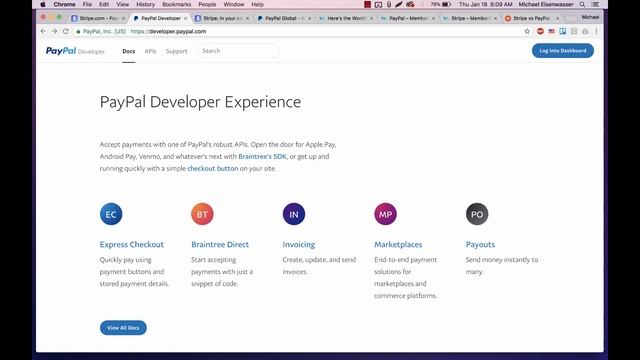Screen dimensions: 640x360
Task: Open the View menu
Action: pos(122,4)
